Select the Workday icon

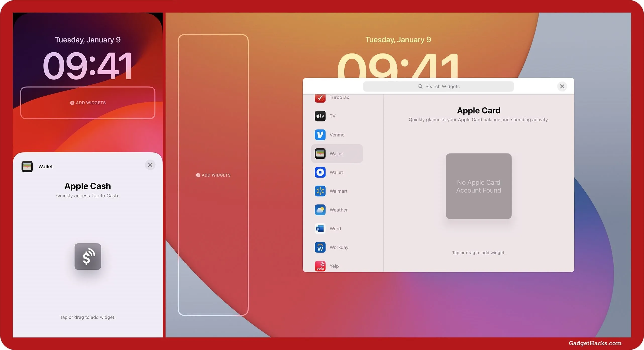coord(320,247)
